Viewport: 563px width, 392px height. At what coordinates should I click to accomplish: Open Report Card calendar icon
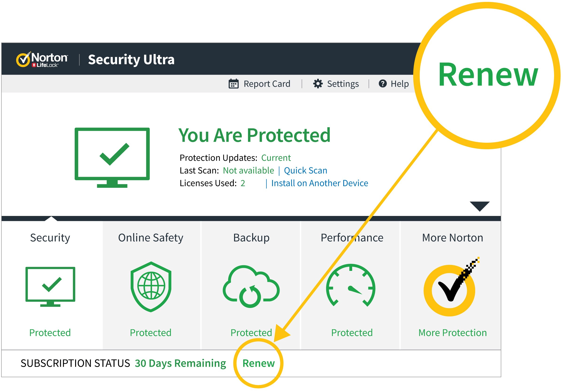233,84
